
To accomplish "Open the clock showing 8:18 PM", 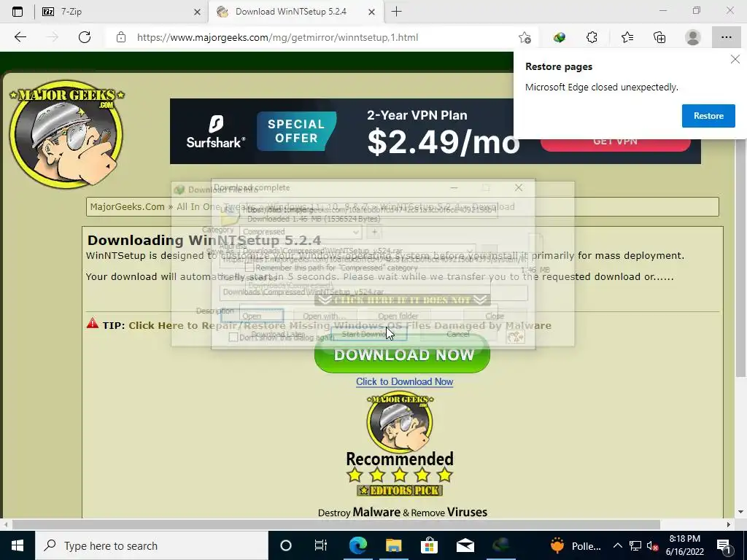I will click(684, 545).
